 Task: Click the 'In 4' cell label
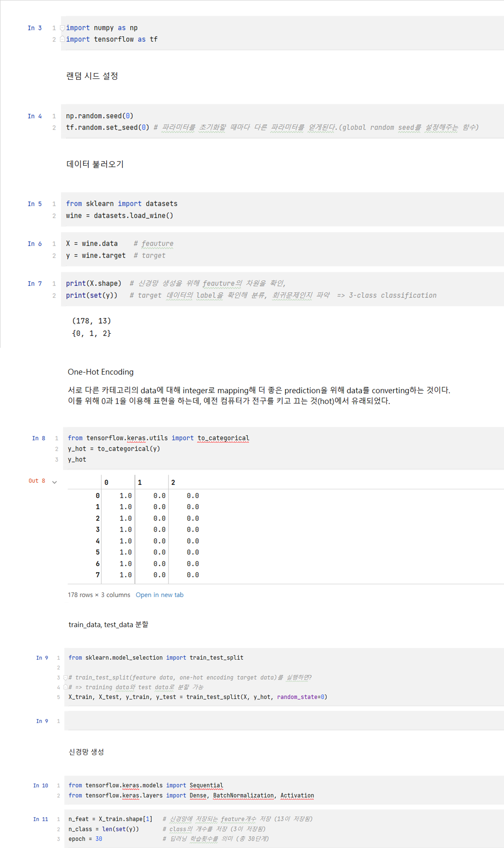[34, 117]
